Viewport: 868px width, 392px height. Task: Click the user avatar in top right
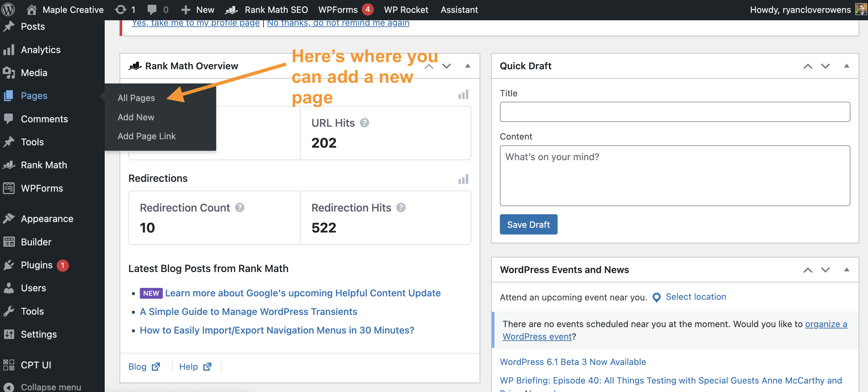tap(861, 9)
